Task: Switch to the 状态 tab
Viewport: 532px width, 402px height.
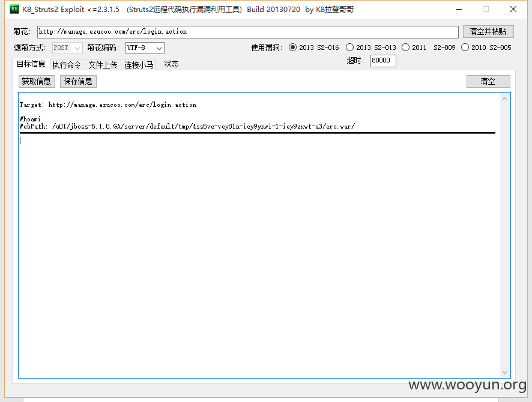Action: point(171,64)
